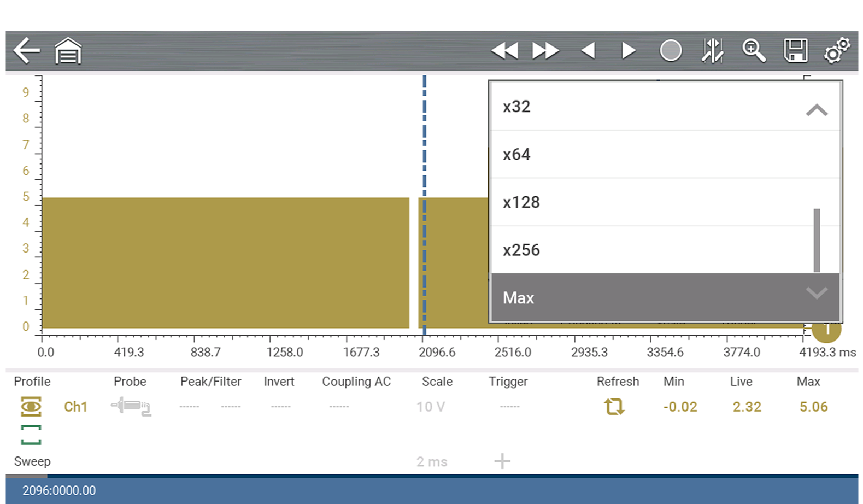The image size is (863, 504).
Task: Toggle the cursors icon in toolbar
Action: click(x=712, y=51)
